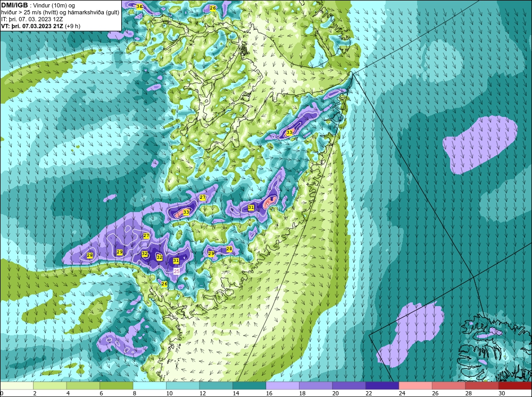Pick the 26–28 m/s salmon red legend swatch
The height and width of the screenshot is (397, 532).
(449, 386)
